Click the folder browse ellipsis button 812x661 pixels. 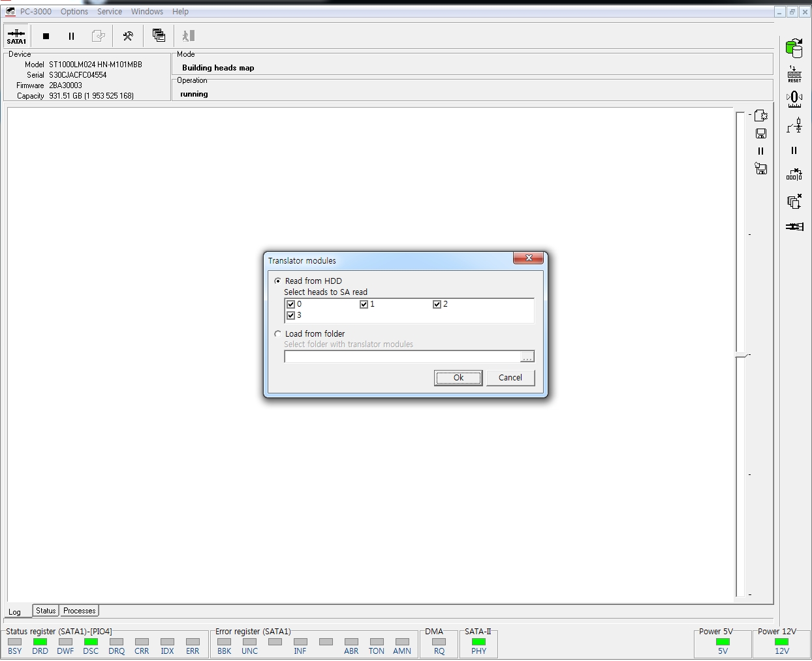point(527,356)
